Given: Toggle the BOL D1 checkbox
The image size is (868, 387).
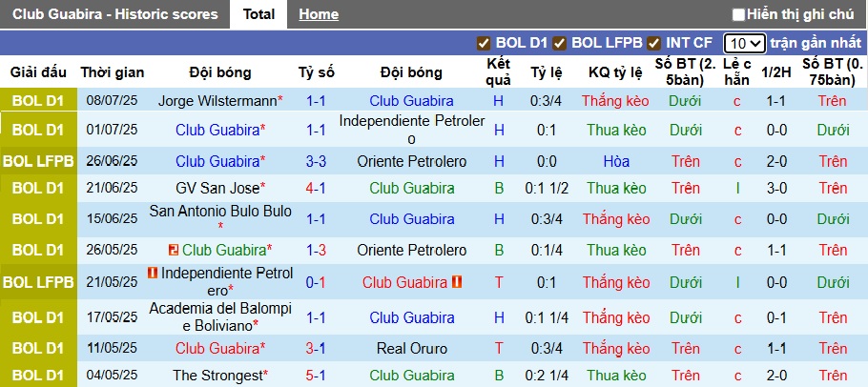Looking at the screenshot, I should tap(484, 43).
